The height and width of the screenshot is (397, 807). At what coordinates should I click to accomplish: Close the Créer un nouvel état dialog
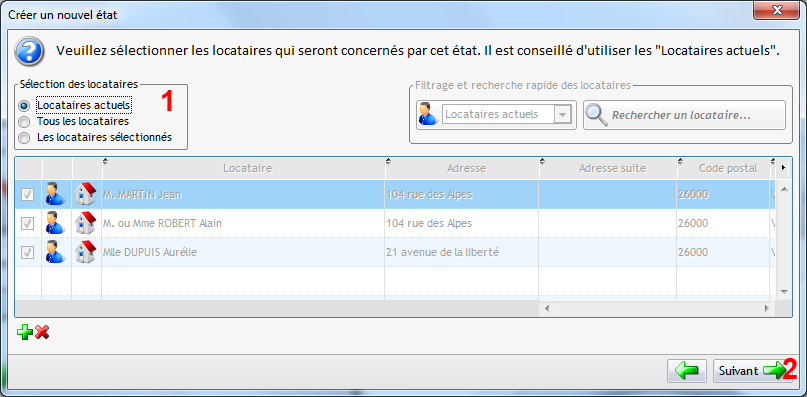tap(776, 10)
